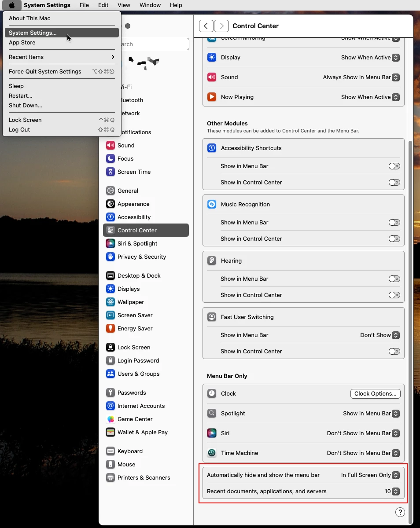Screen dimensions: 420x528
Task: Toggle Accessibility Shortcuts Show in Menu Bar
Action: 394,166
